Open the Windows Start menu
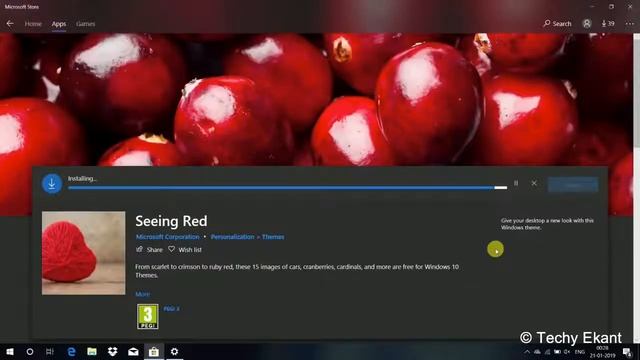The image size is (640, 360). [10, 351]
